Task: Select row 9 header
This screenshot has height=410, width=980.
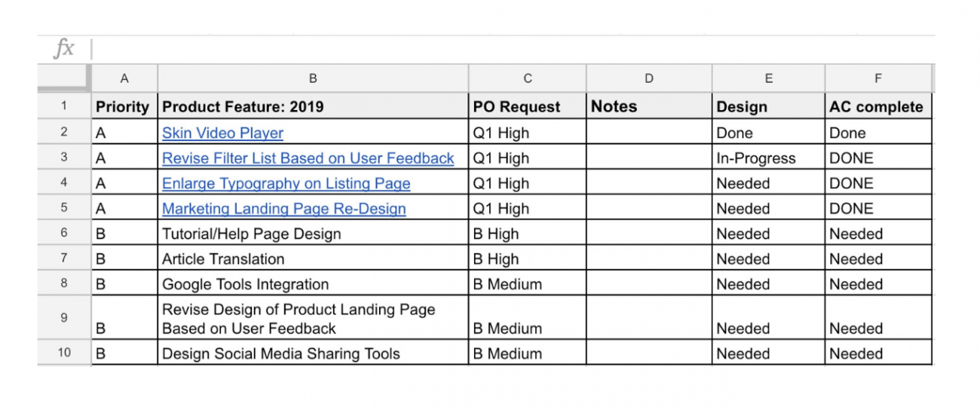Action: point(64,318)
